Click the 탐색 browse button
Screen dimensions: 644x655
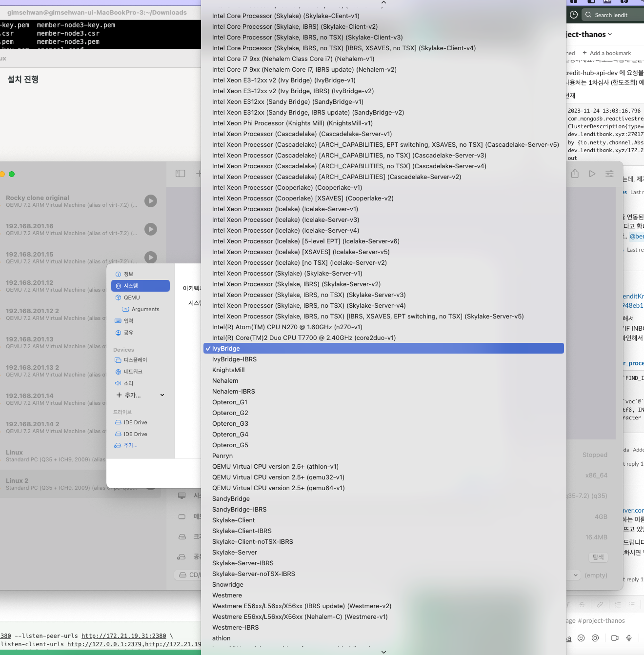pos(598,557)
